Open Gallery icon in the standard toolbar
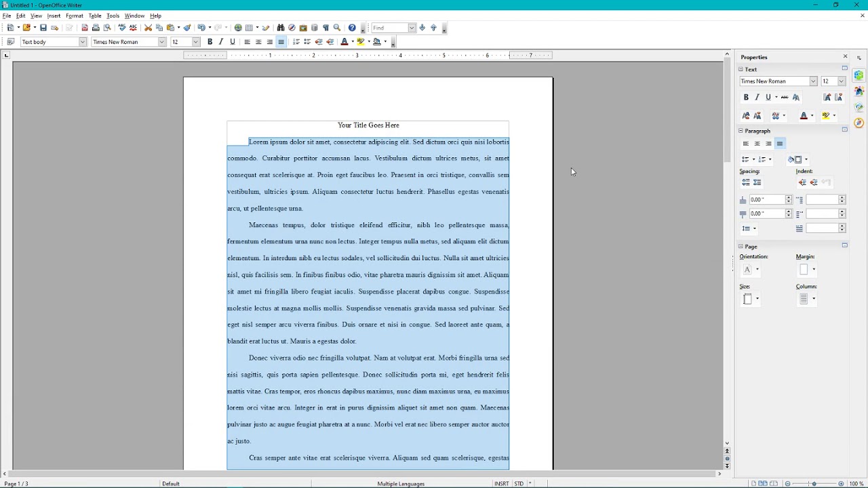The image size is (868, 488). pos(303,28)
